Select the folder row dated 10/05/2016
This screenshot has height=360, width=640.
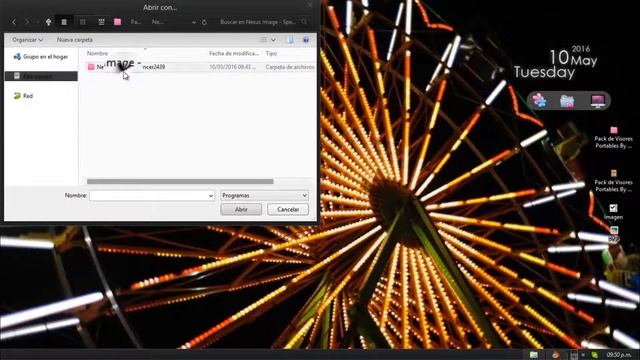tap(200, 67)
